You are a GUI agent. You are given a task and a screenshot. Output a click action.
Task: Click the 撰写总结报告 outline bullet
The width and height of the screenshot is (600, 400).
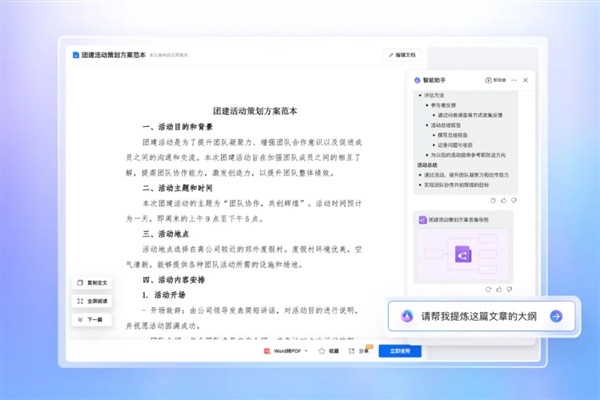453,135
